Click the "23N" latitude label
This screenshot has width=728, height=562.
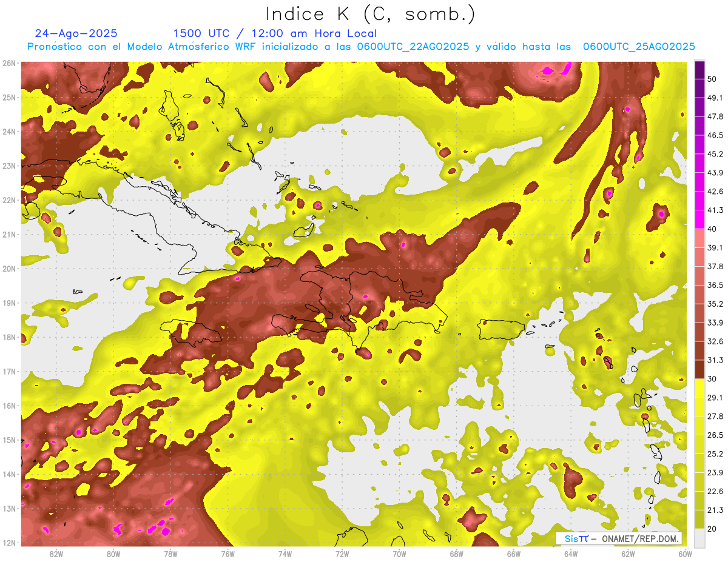(8, 166)
